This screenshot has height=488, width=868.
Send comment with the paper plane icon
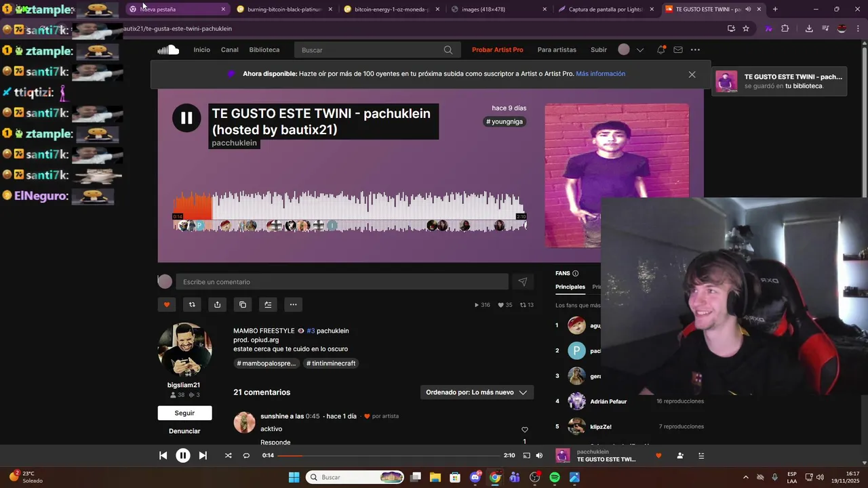point(523,282)
